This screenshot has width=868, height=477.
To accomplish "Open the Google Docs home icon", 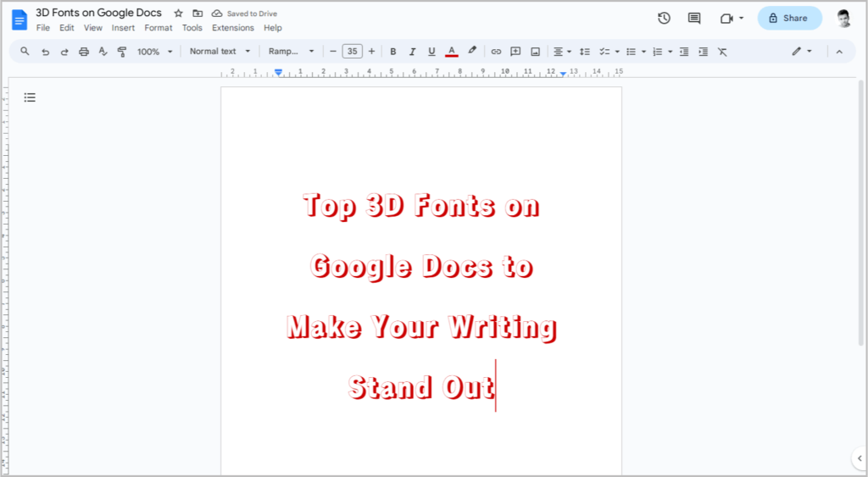I will [x=19, y=20].
